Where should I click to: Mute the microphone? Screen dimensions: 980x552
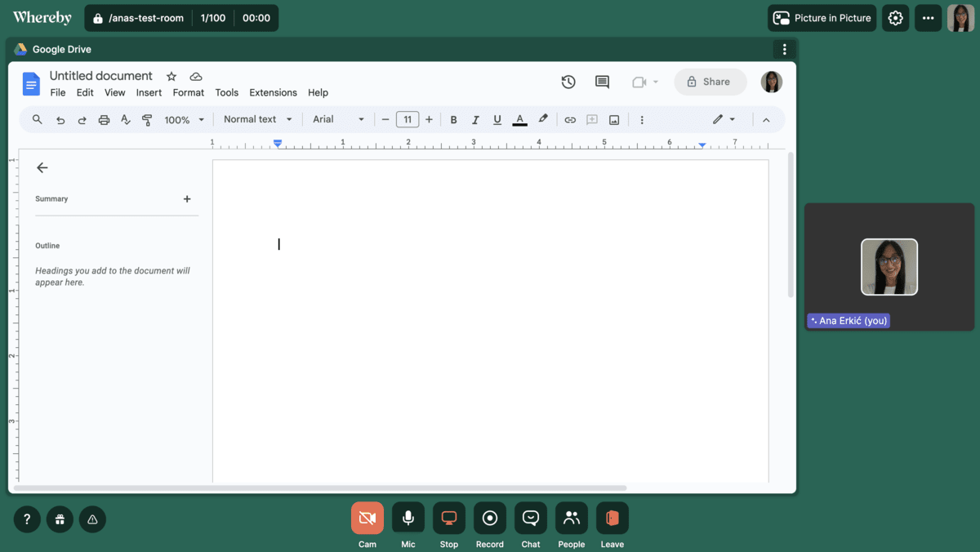[408, 518]
